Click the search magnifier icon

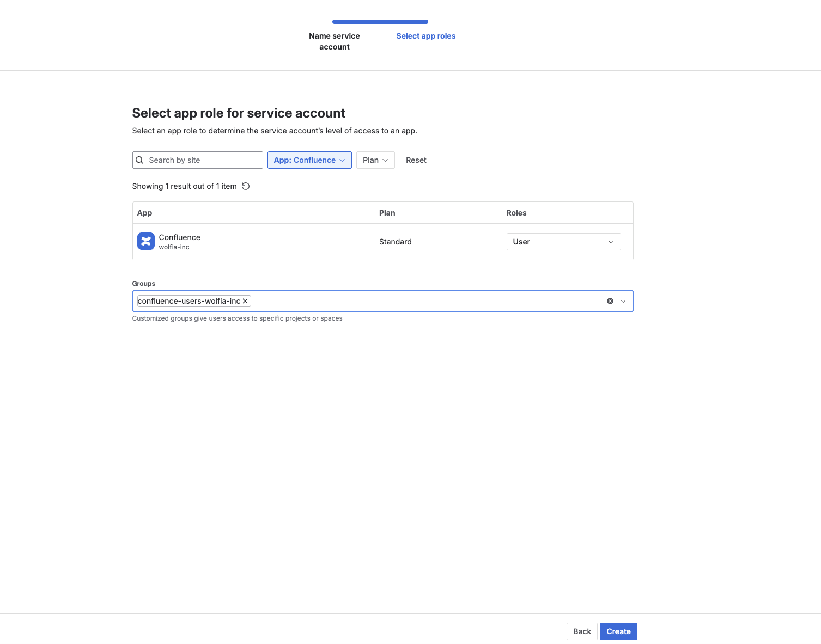(139, 160)
